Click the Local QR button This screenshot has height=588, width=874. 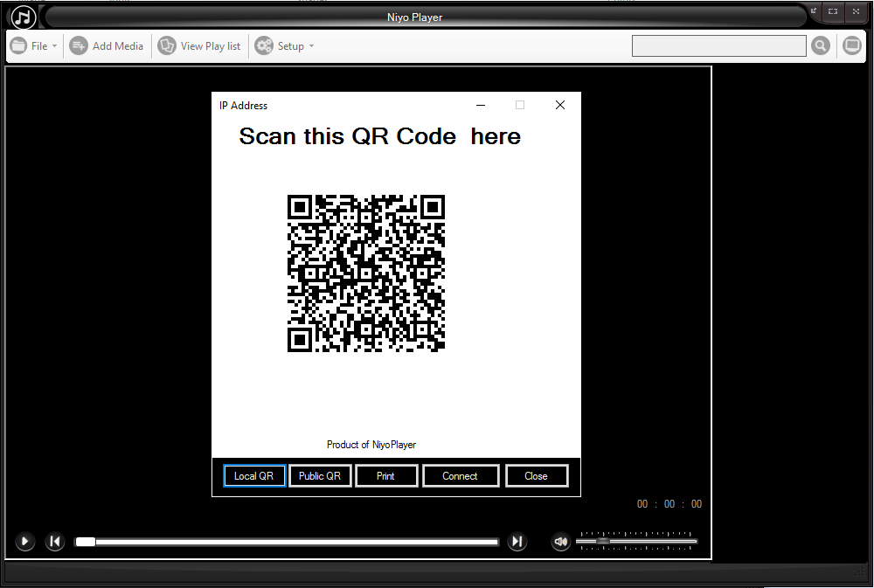[x=254, y=476]
